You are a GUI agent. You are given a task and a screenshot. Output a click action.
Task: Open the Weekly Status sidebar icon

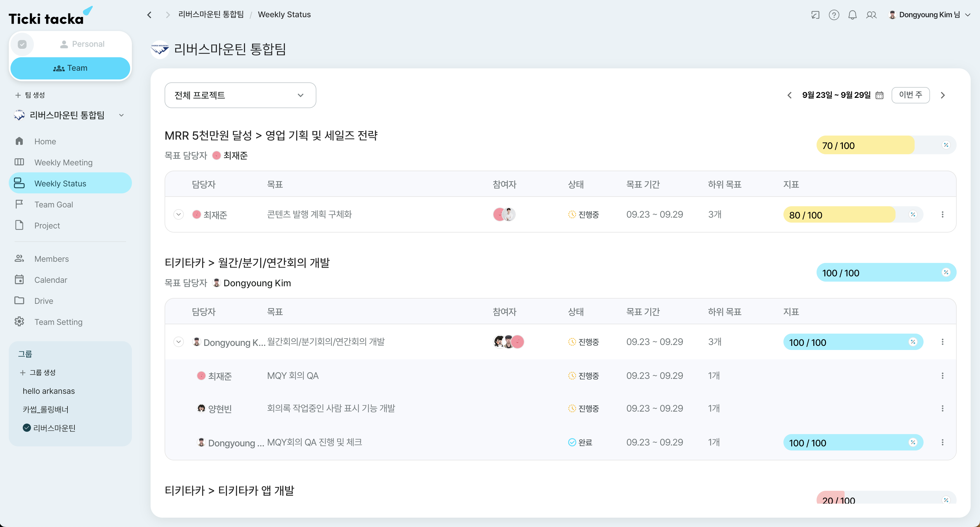pos(19,183)
